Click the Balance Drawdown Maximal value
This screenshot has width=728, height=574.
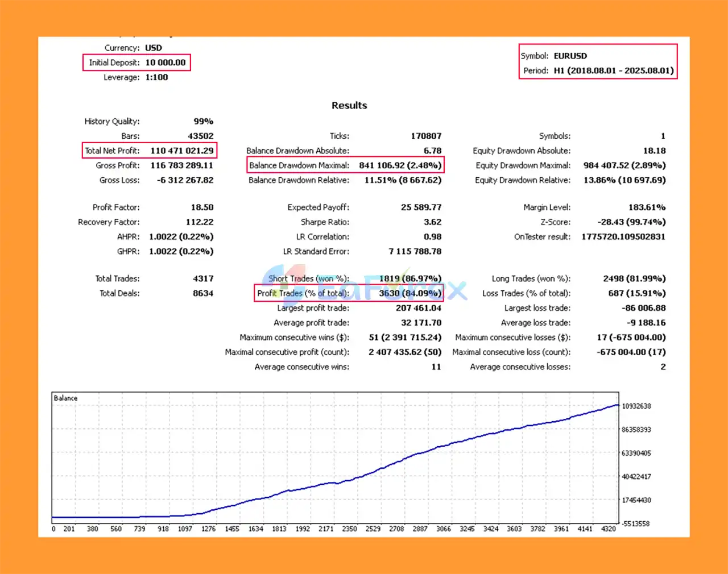point(400,165)
